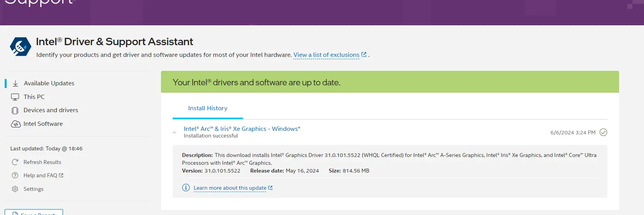Click the installation successful checkmark icon

coord(603,132)
